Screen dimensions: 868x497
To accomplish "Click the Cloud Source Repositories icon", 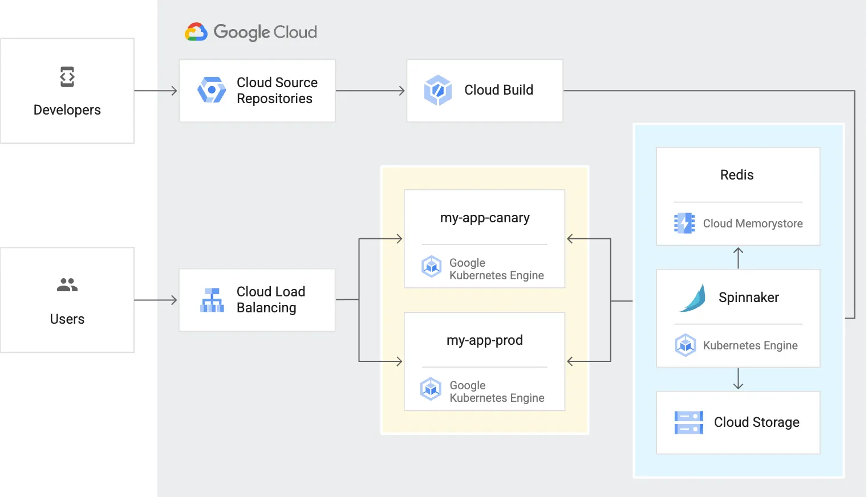I will (212, 90).
